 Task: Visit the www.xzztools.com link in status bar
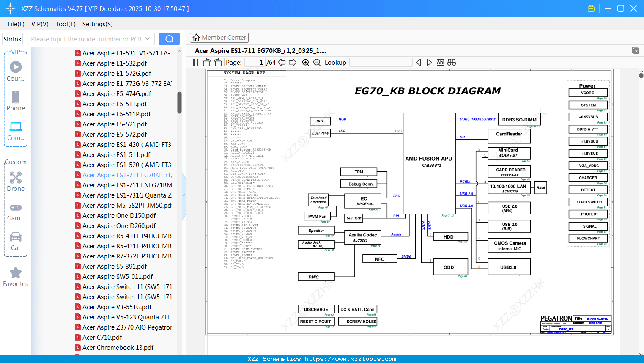[350, 359]
